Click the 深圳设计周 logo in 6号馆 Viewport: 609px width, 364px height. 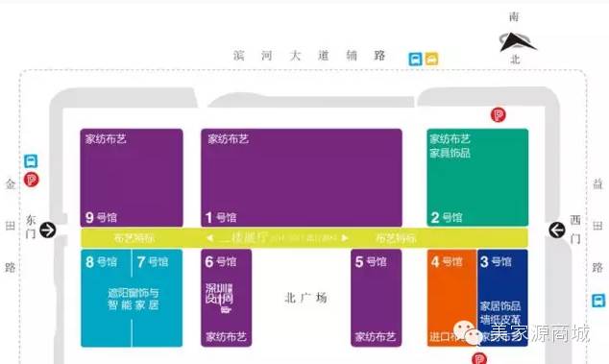click(x=219, y=298)
